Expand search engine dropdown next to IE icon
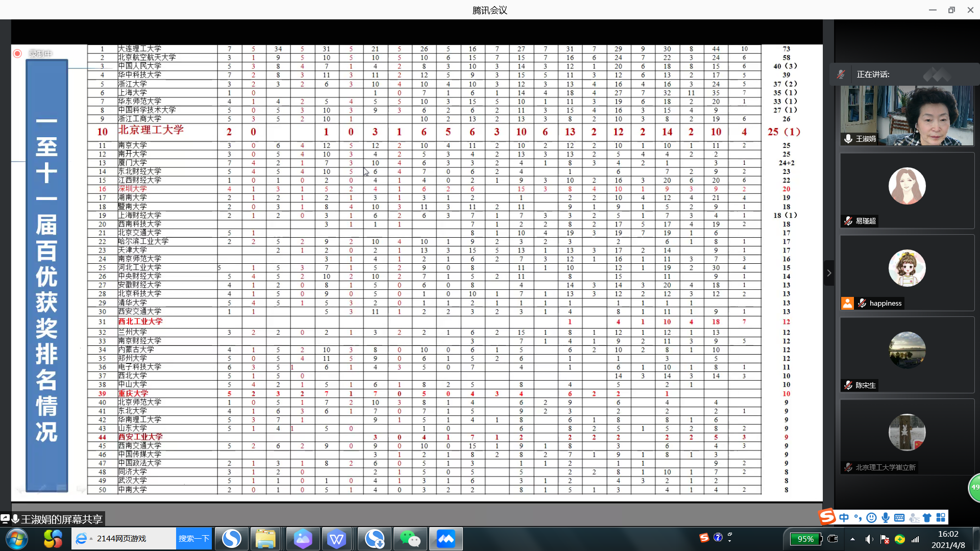 pos(91,539)
